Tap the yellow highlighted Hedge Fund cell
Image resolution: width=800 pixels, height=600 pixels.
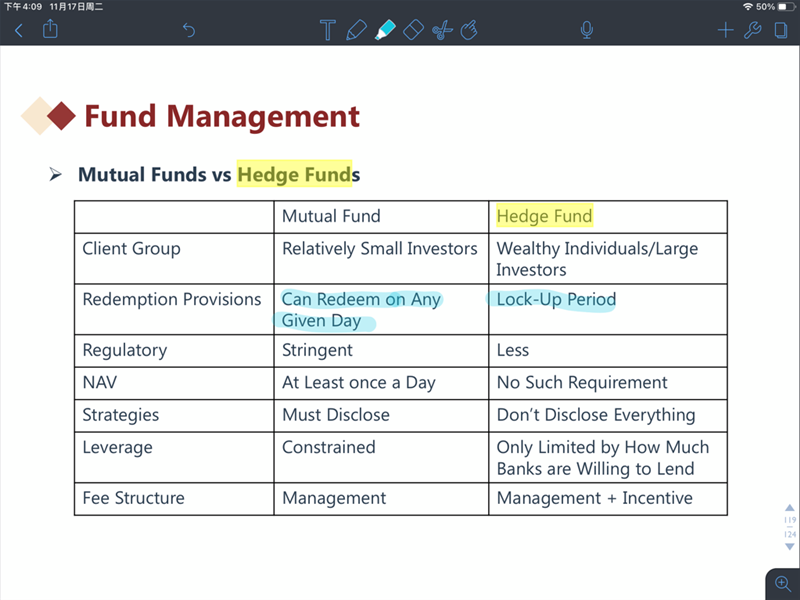[x=544, y=216]
